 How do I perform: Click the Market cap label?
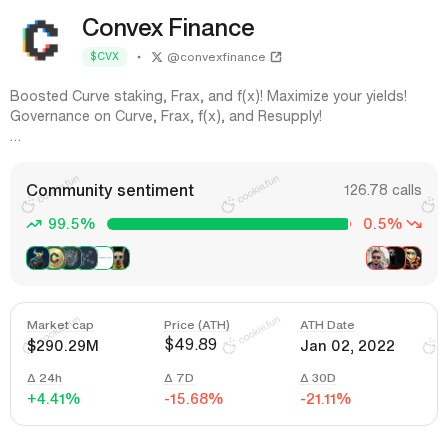click(60, 325)
